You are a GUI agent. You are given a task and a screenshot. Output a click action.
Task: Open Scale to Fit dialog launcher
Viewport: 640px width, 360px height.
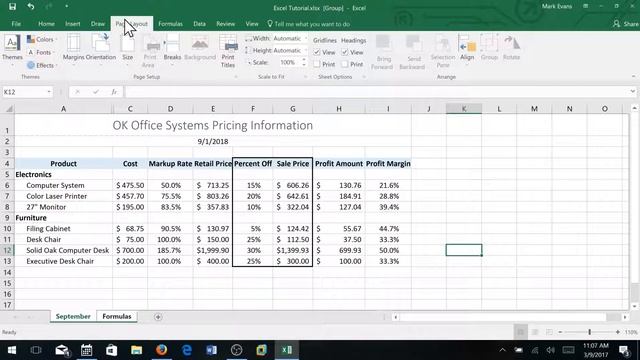(305, 77)
